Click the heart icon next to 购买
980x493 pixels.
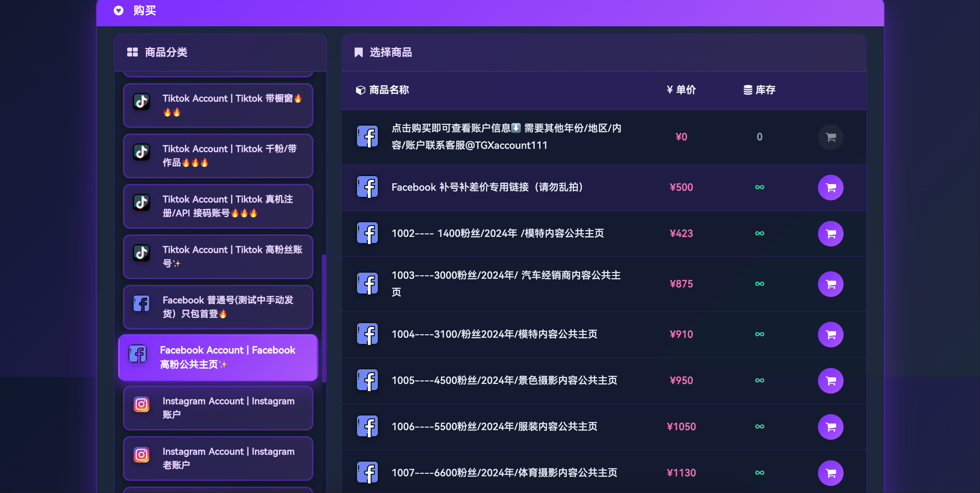pyautogui.click(x=118, y=10)
